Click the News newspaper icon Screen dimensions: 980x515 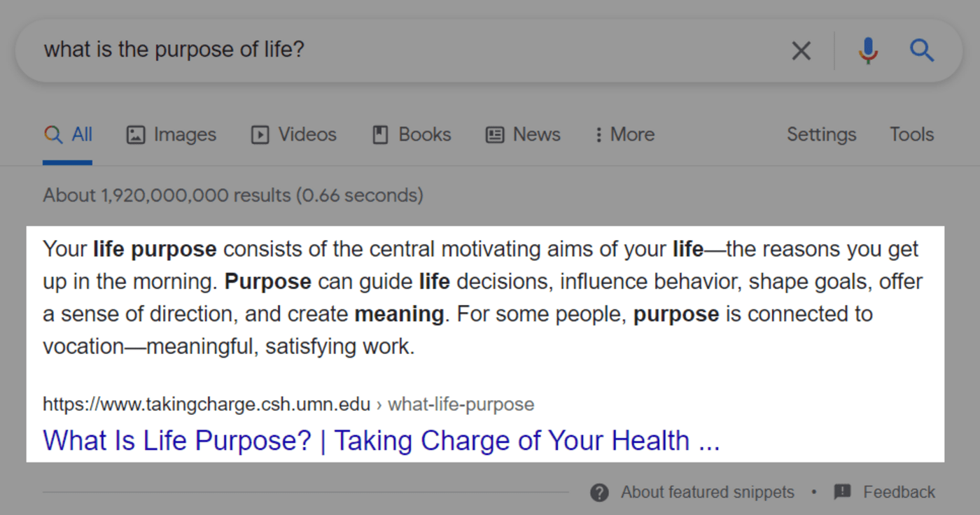coord(496,134)
